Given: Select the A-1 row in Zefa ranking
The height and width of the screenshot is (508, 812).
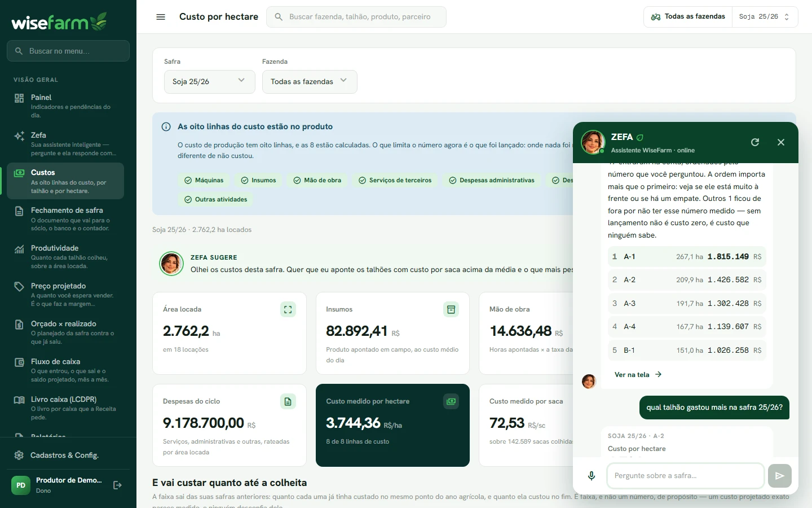Looking at the screenshot, I should click(687, 257).
